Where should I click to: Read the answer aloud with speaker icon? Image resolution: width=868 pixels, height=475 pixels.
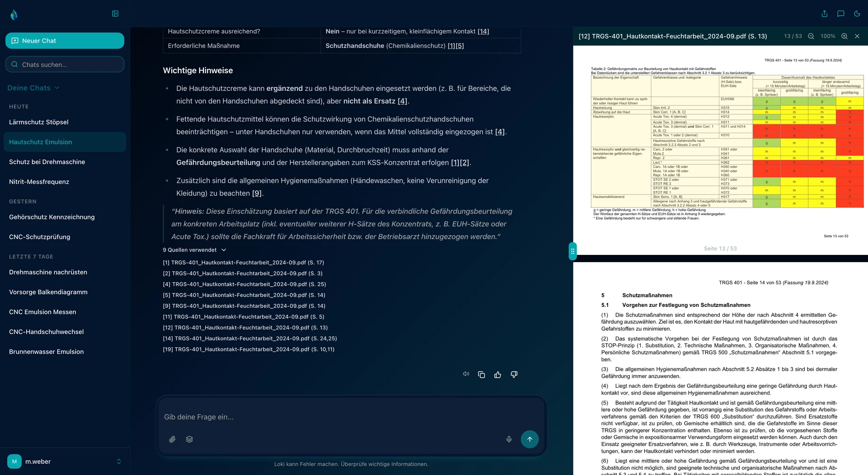pyautogui.click(x=466, y=374)
